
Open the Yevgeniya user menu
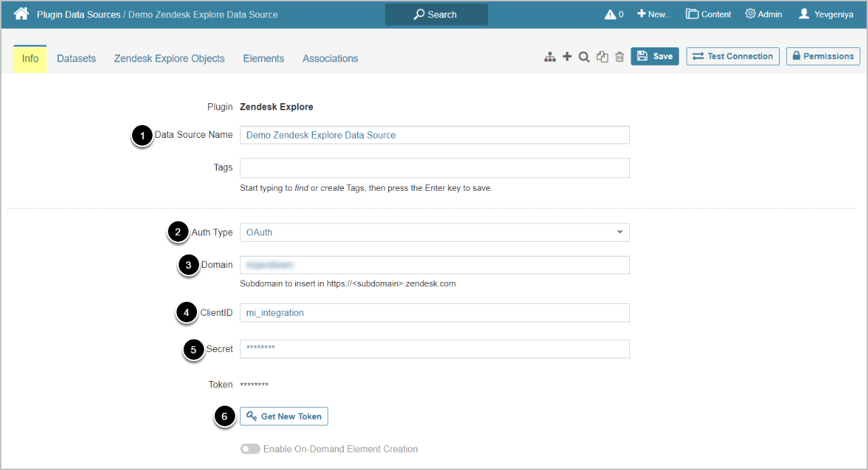pos(826,14)
